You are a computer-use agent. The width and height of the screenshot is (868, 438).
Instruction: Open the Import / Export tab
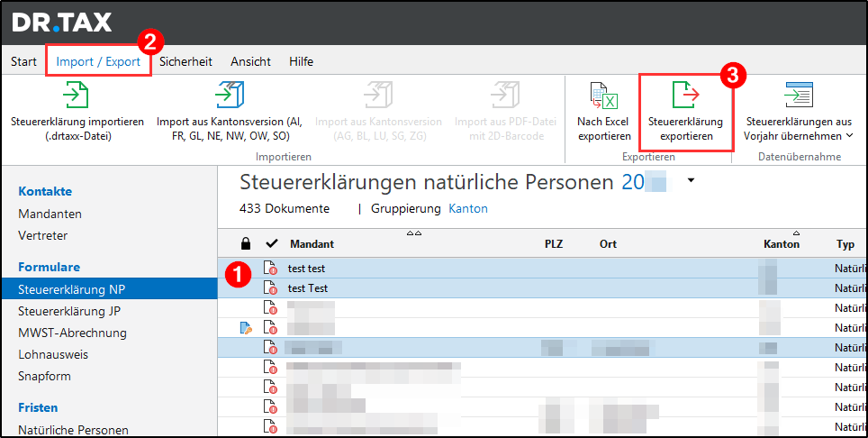point(98,61)
